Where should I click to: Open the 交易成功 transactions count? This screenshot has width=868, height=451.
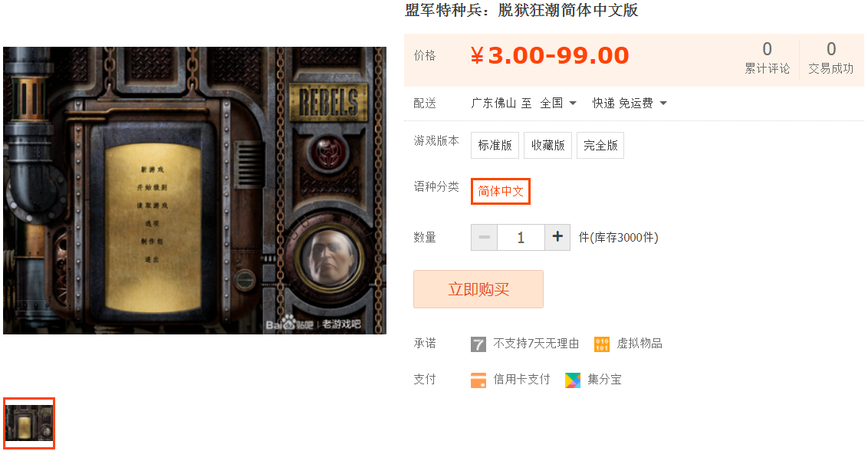point(830,58)
